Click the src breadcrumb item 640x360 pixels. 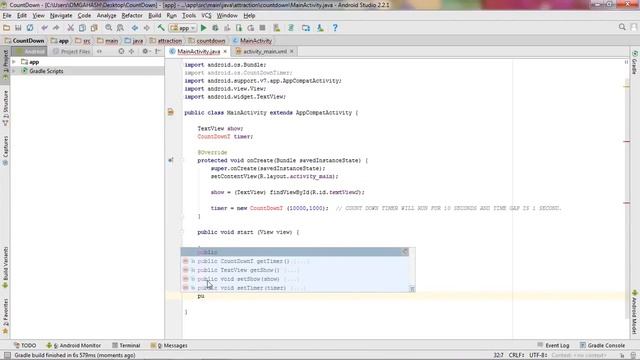pos(83,41)
